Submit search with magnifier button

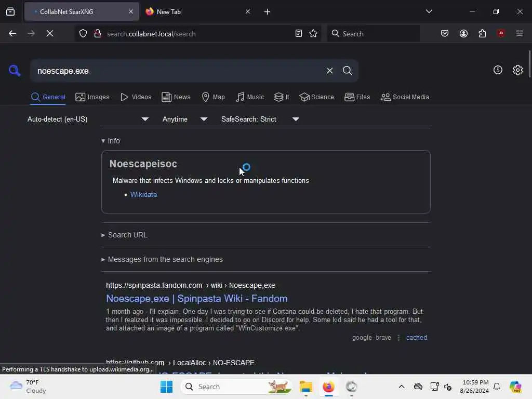(347, 71)
